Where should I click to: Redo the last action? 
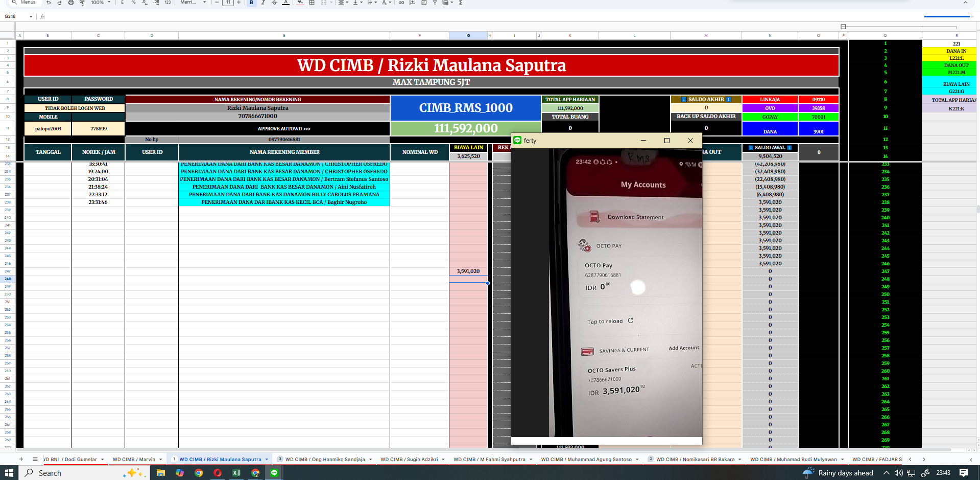(x=59, y=3)
